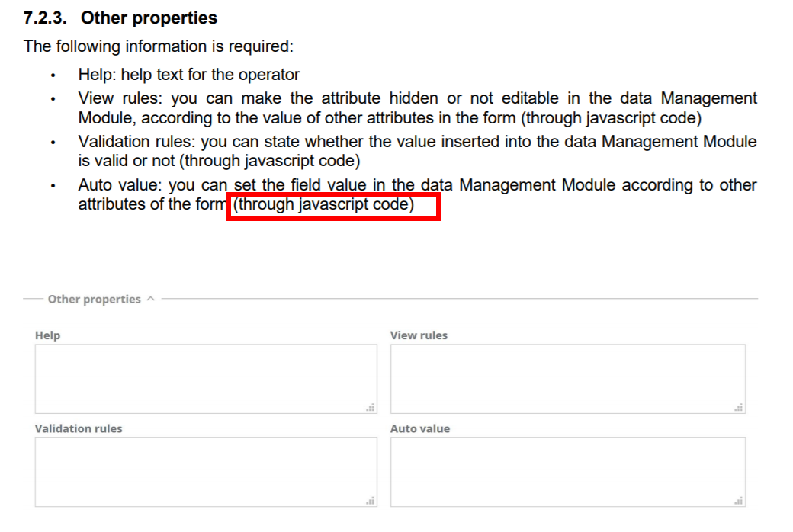Screen dimensions: 793x532
Task: Click the Help field label
Action: [x=47, y=335]
